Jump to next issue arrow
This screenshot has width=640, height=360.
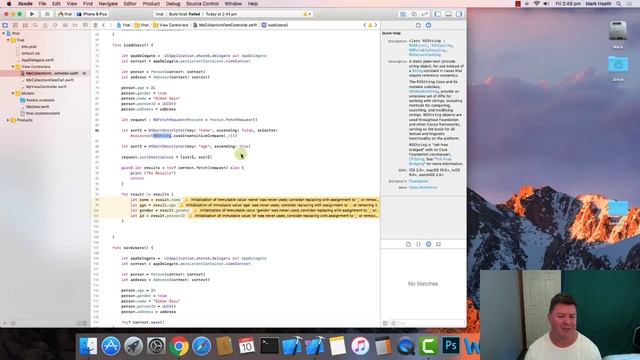[x=376, y=25]
